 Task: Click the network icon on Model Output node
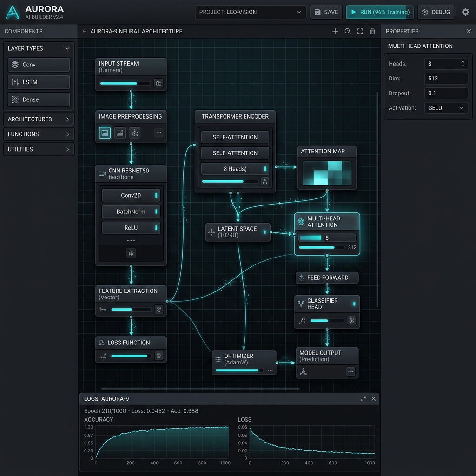[303, 372]
